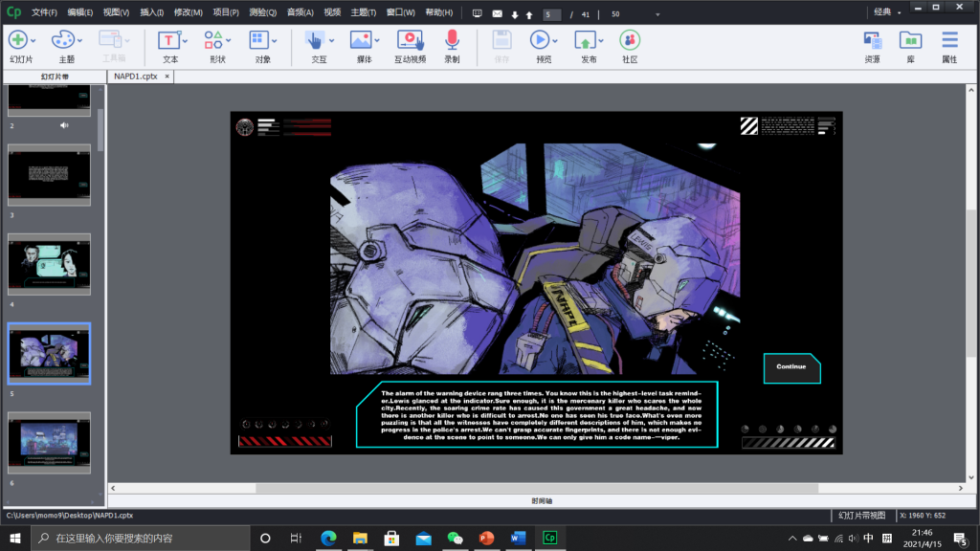Open the 社区 community icon

(x=630, y=40)
